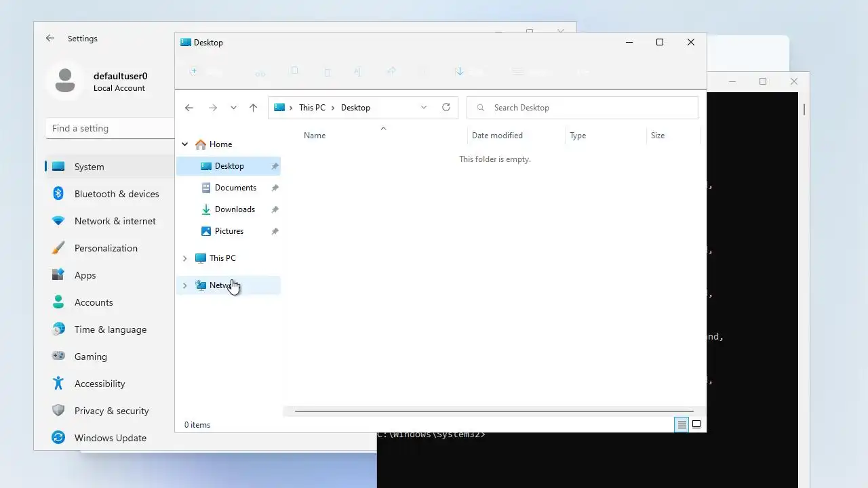Minimize the File Explorer window
Viewport: 868px width, 488px height.
(629, 42)
